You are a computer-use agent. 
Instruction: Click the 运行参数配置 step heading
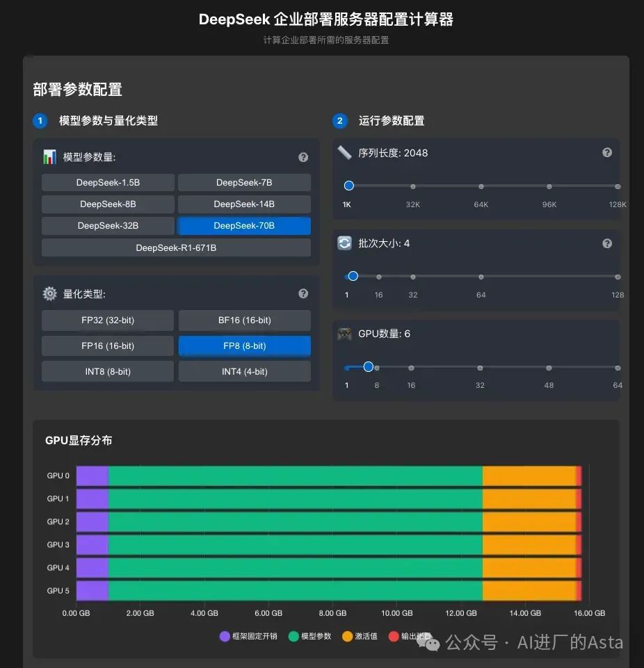click(392, 120)
